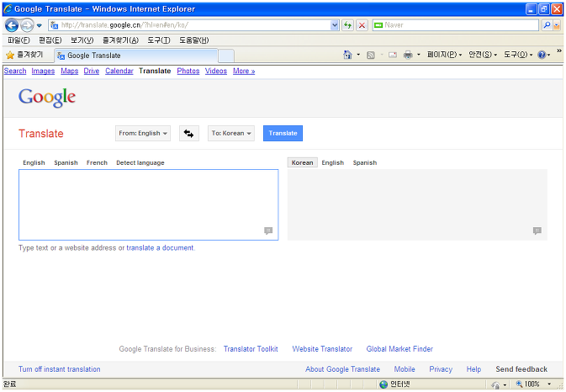This screenshot has height=392, width=566.
Task: Click the Print icon
Action: [x=408, y=55]
